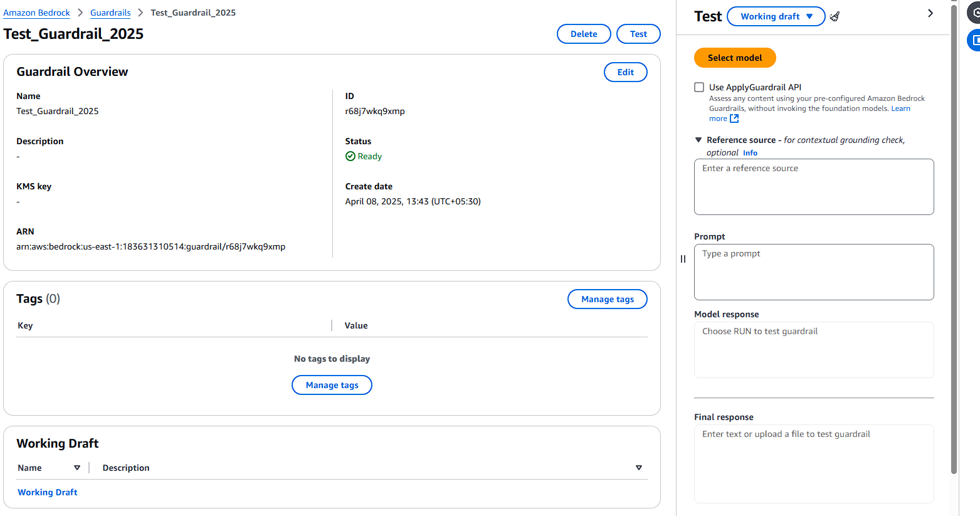Click the Prompt text area

pyautogui.click(x=814, y=272)
